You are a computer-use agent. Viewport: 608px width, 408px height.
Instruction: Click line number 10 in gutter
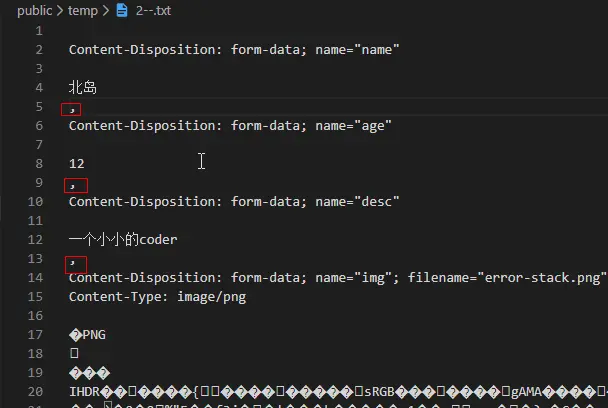[x=35, y=202]
